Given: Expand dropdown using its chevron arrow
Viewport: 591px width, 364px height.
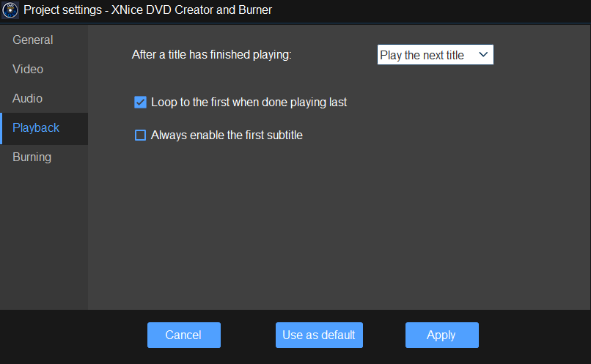Looking at the screenshot, I should pos(483,55).
